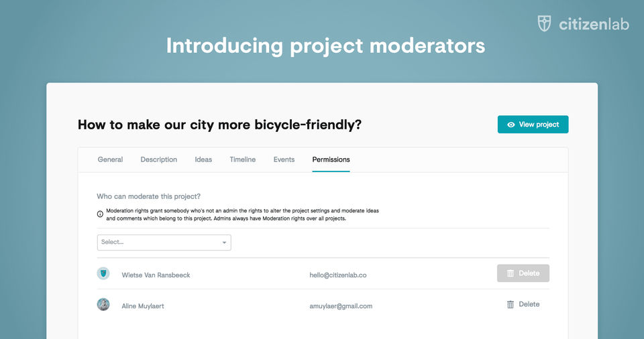Switch to the General tab

110,159
